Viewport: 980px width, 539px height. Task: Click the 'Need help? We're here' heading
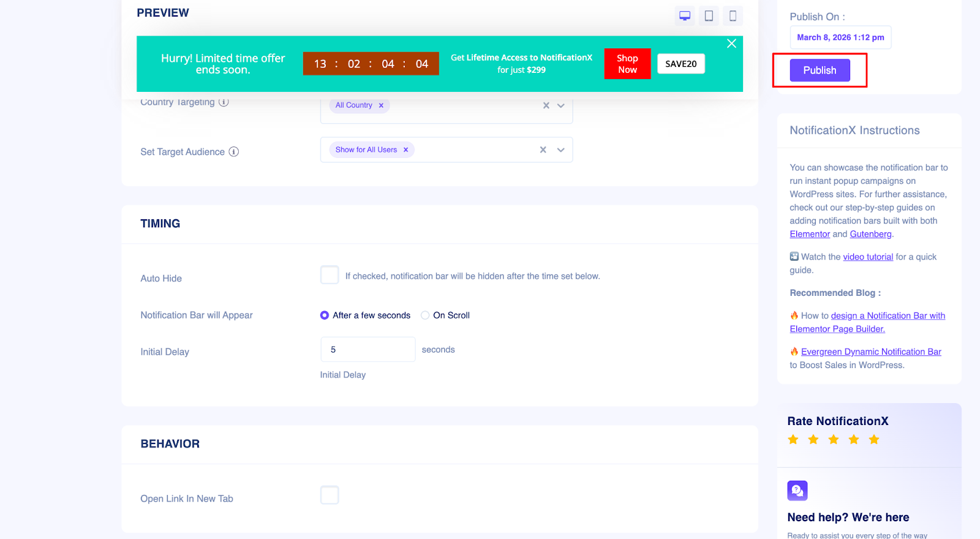point(848,518)
